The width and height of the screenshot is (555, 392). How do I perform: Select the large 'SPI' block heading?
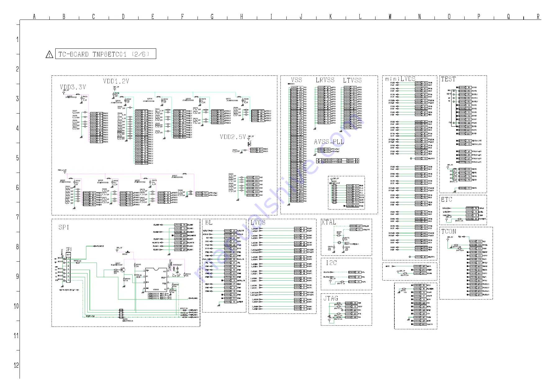tap(64, 227)
